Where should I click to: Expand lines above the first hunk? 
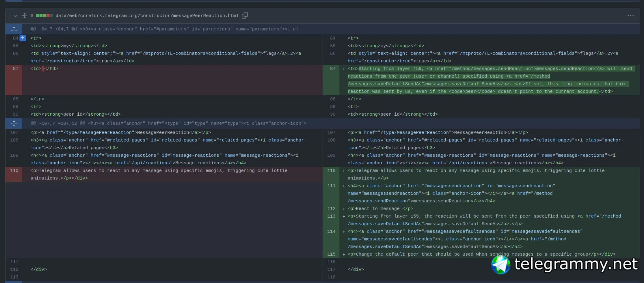click(14, 29)
